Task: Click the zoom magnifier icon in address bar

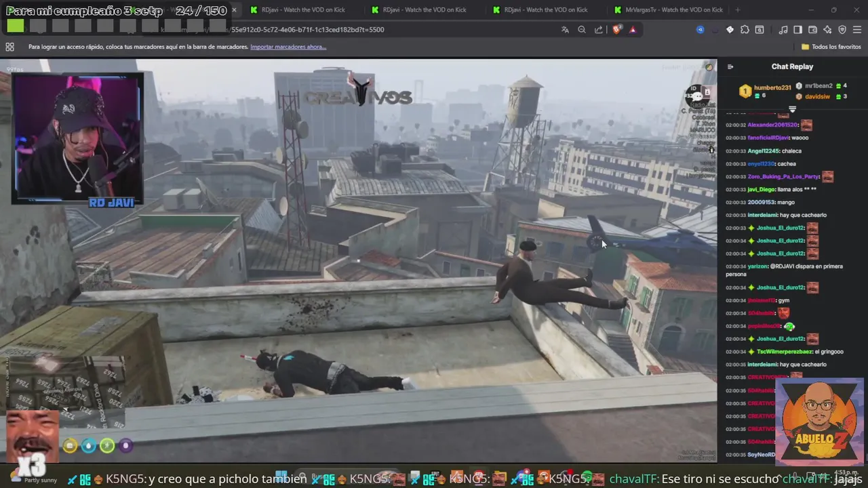Action: click(x=582, y=30)
